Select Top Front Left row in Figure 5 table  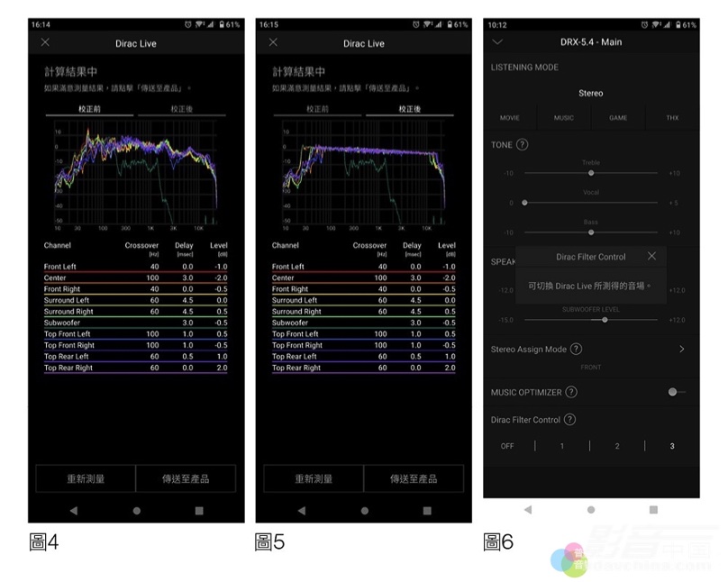tap(363, 333)
